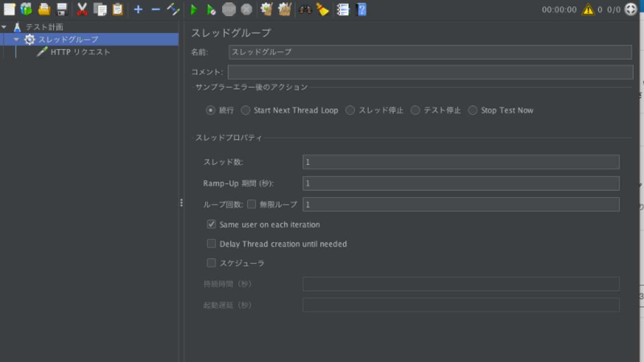Click the 名前 input field

pos(430,52)
